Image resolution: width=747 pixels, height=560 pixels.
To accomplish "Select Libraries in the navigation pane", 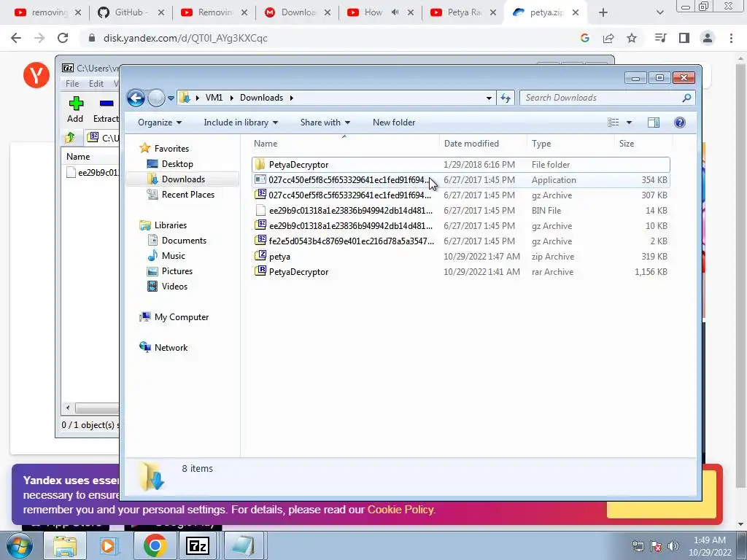I will pos(170,225).
